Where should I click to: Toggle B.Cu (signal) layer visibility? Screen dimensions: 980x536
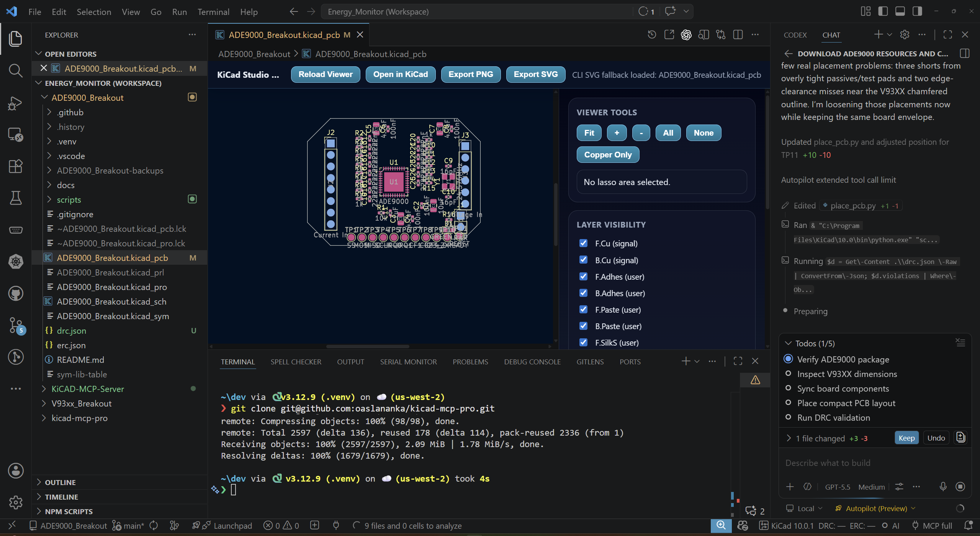pyautogui.click(x=583, y=260)
